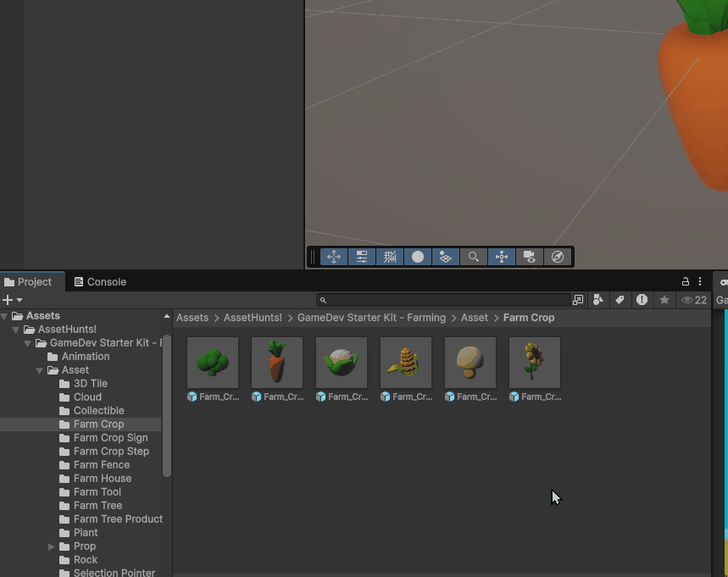Click the compass orientation icon
This screenshot has width=728, height=577.
click(x=558, y=257)
